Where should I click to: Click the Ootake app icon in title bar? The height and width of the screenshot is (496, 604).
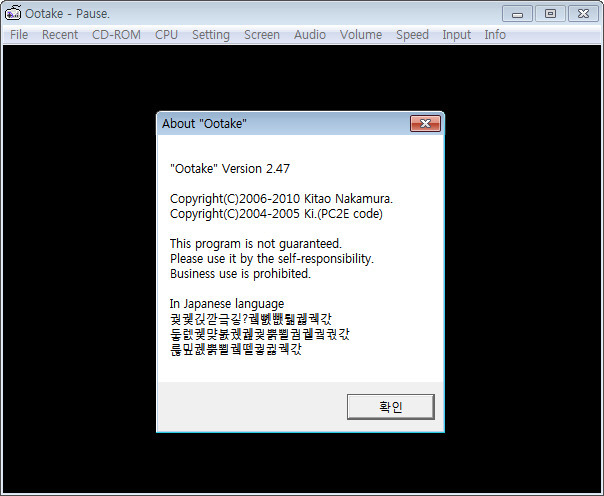point(13,12)
